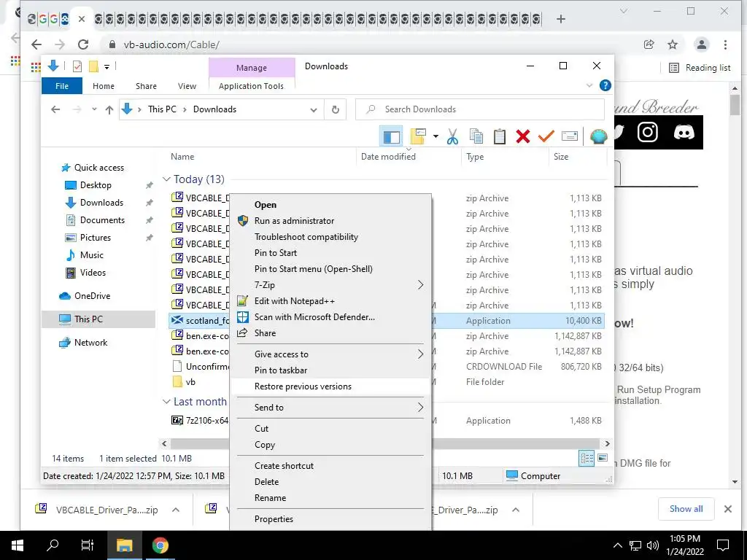The height and width of the screenshot is (560, 747).
Task: Open the Chrome profile avatar icon
Action: point(701,44)
